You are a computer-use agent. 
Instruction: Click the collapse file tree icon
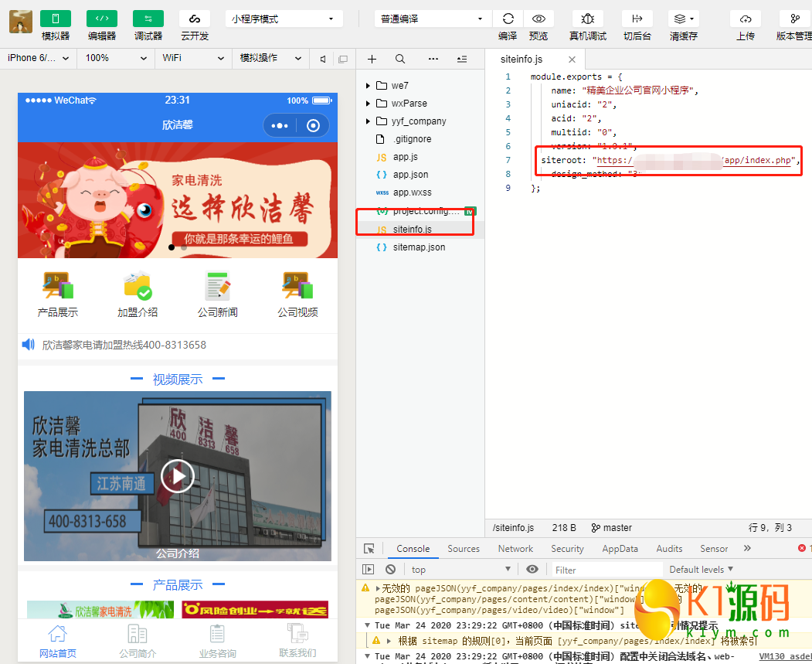pos(462,59)
